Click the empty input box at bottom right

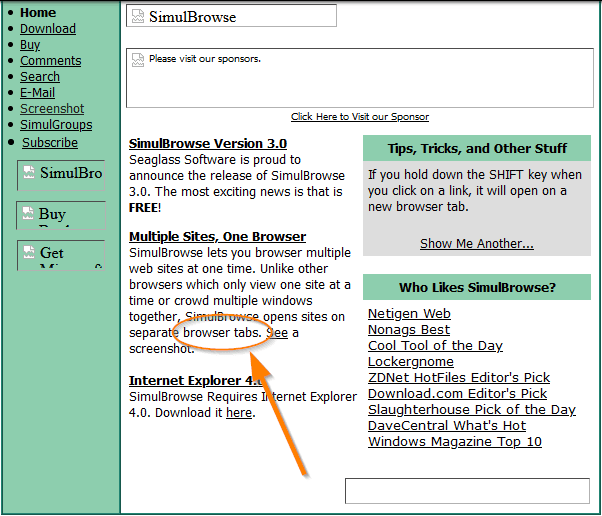467,491
